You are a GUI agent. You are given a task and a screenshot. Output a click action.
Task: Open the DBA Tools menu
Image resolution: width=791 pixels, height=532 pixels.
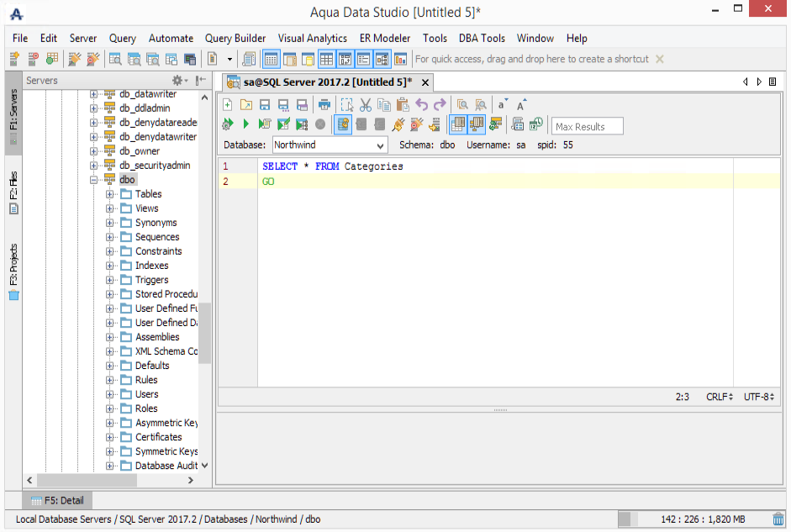pyautogui.click(x=482, y=38)
